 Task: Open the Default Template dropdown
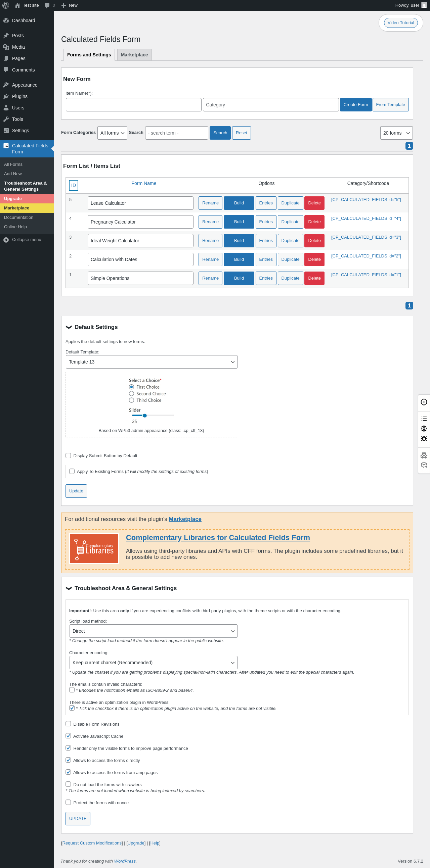pos(152,362)
